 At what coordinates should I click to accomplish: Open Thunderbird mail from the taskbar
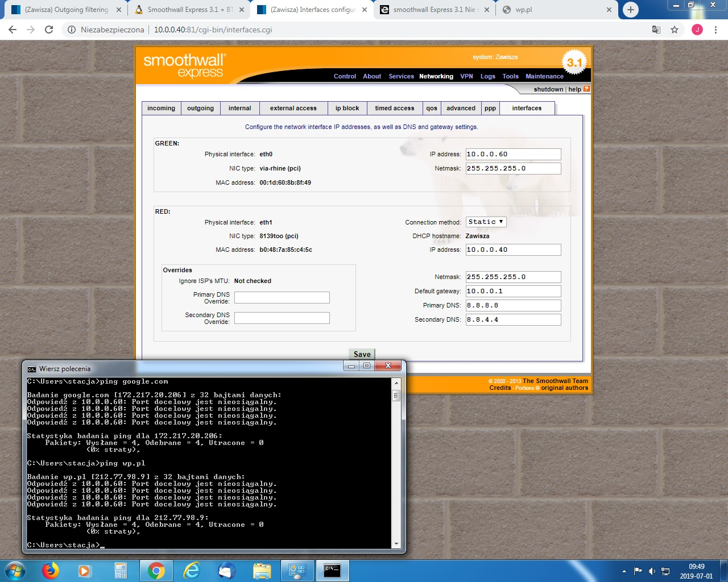pos(227,571)
